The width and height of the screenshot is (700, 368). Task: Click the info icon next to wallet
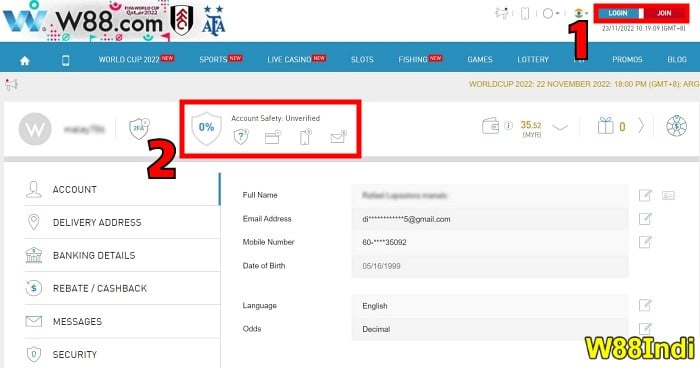tap(508, 126)
